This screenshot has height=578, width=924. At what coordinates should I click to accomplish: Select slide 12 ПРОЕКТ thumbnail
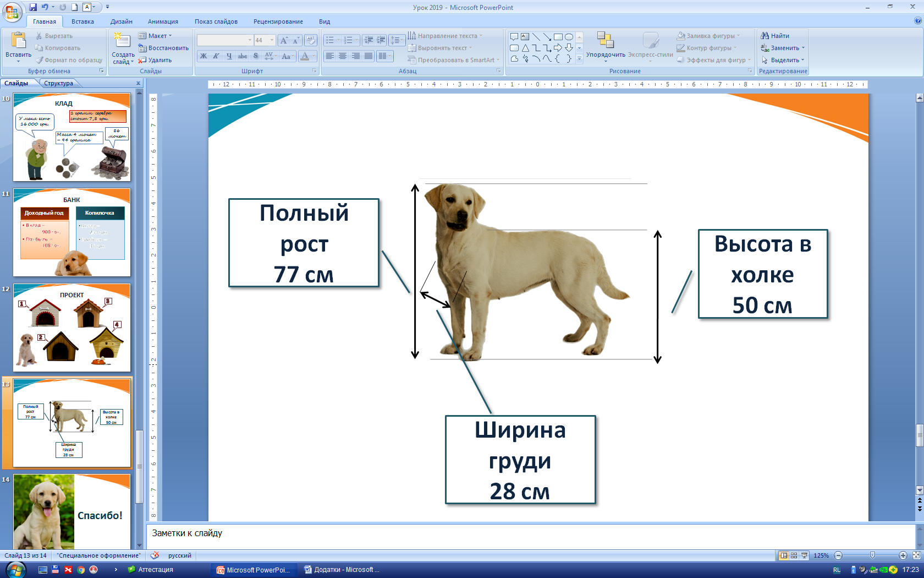coord(72,328)
